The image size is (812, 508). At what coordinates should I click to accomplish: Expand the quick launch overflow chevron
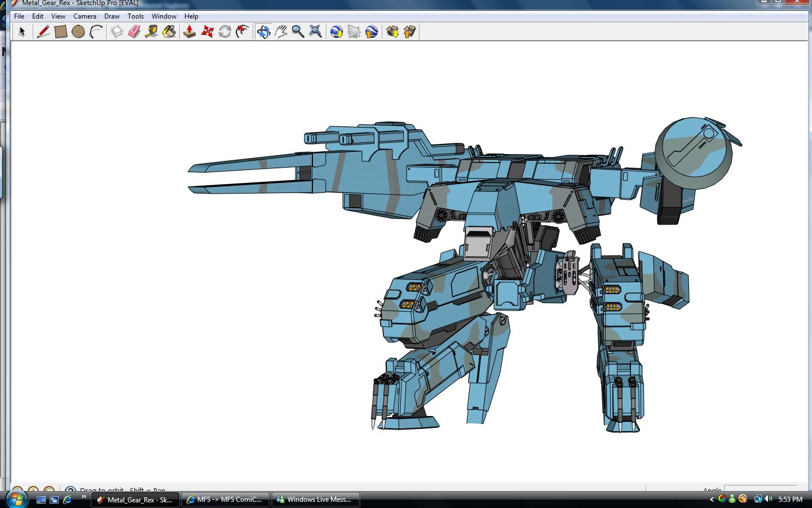(84, 497)
